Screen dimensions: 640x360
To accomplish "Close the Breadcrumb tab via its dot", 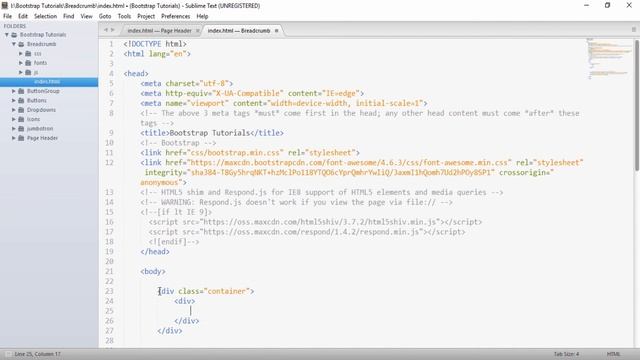I will [276, 31].
